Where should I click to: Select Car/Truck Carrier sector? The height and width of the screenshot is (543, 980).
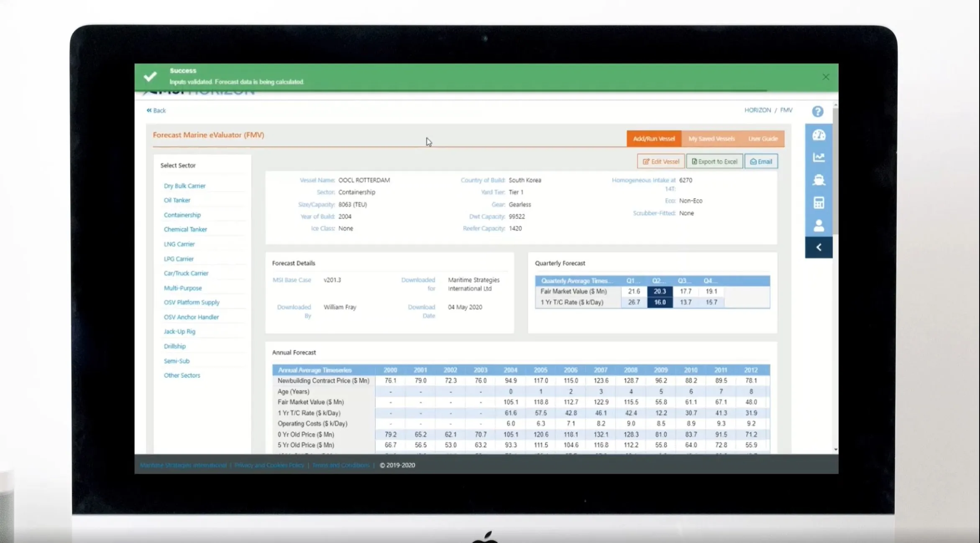coord(186,273)
